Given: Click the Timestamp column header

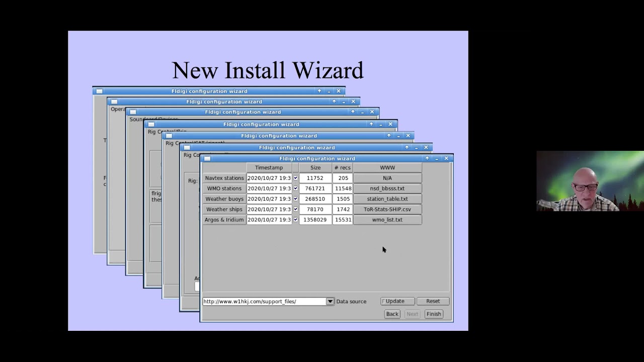Looking at the screenshot, I should coord(269,167).
